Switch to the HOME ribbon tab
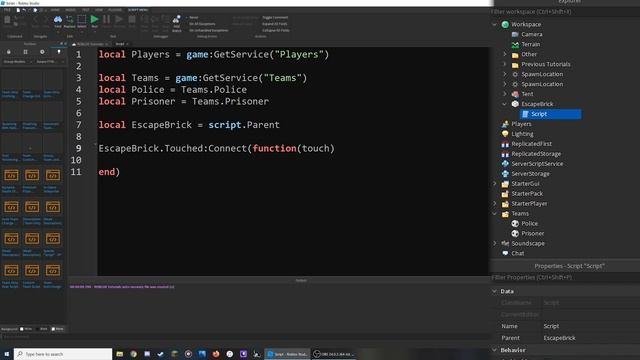640x360 pixels. click(55, 10)
